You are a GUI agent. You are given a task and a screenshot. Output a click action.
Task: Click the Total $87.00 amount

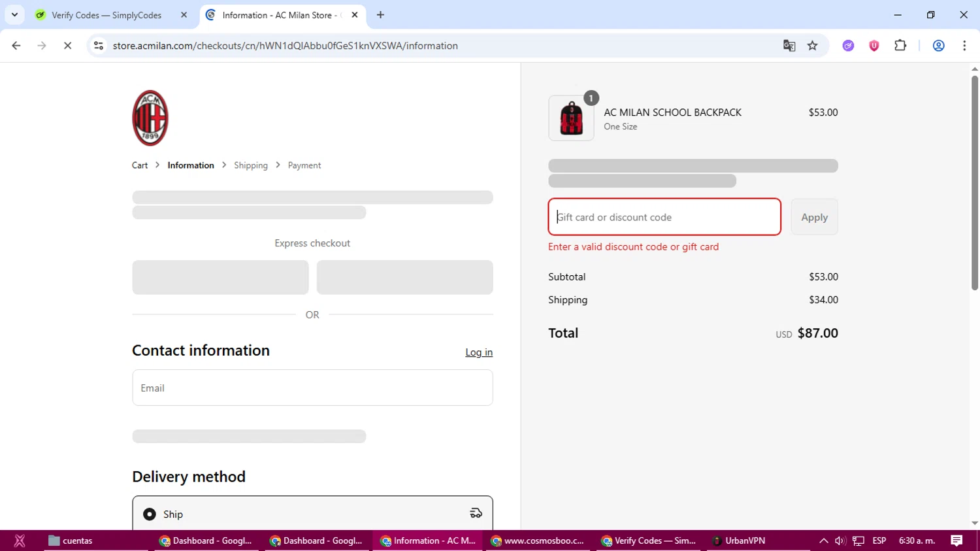pos(817,333)
